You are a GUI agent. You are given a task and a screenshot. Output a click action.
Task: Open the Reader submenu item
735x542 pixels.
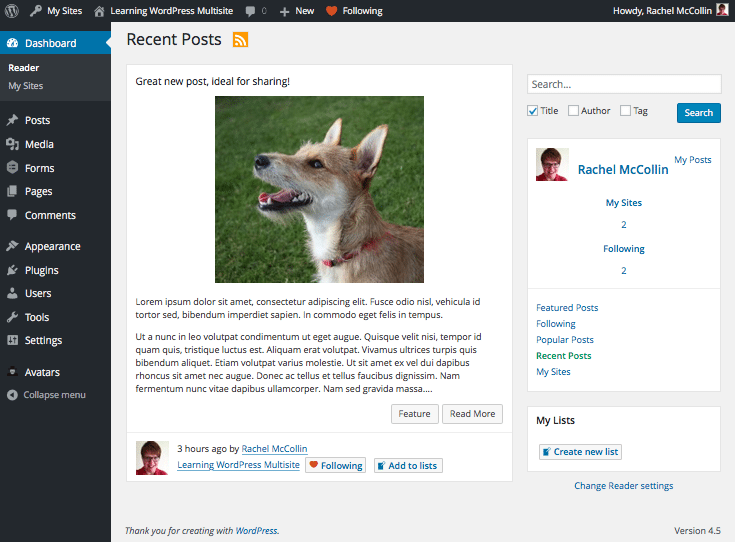23,68
